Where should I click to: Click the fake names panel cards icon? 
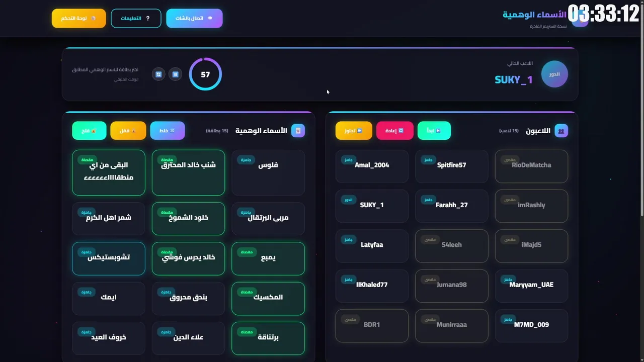(x=298, y=131)
